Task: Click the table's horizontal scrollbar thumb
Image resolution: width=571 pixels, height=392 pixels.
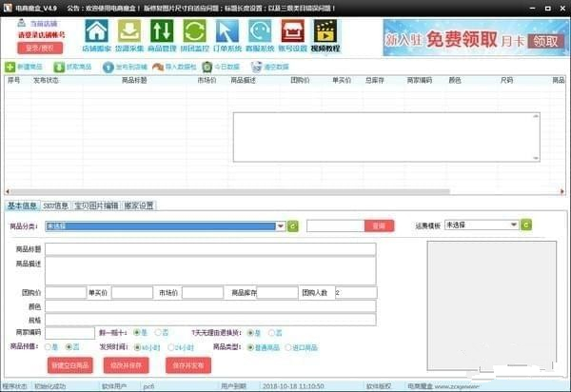Action: click(230, 191)
